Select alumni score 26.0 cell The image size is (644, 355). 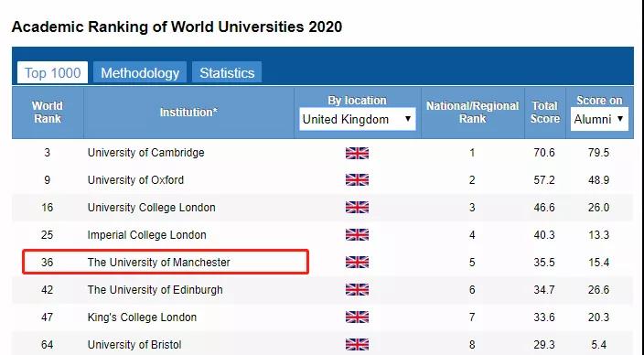[x=598, y=208]
